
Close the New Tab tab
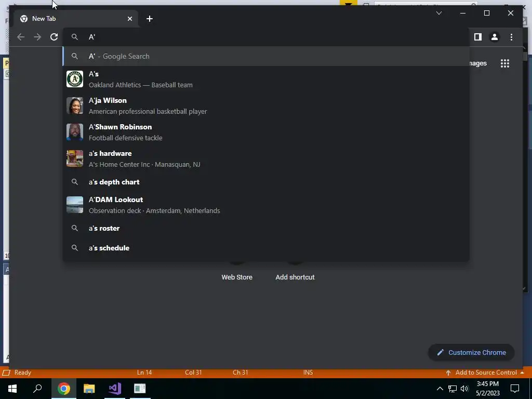(x=129, y=19)
